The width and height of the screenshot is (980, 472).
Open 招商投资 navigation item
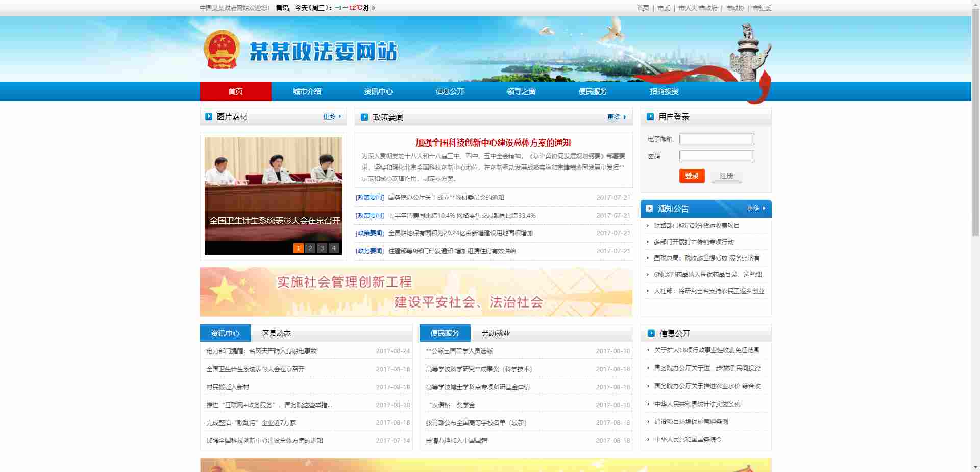[x=665, y=91]
